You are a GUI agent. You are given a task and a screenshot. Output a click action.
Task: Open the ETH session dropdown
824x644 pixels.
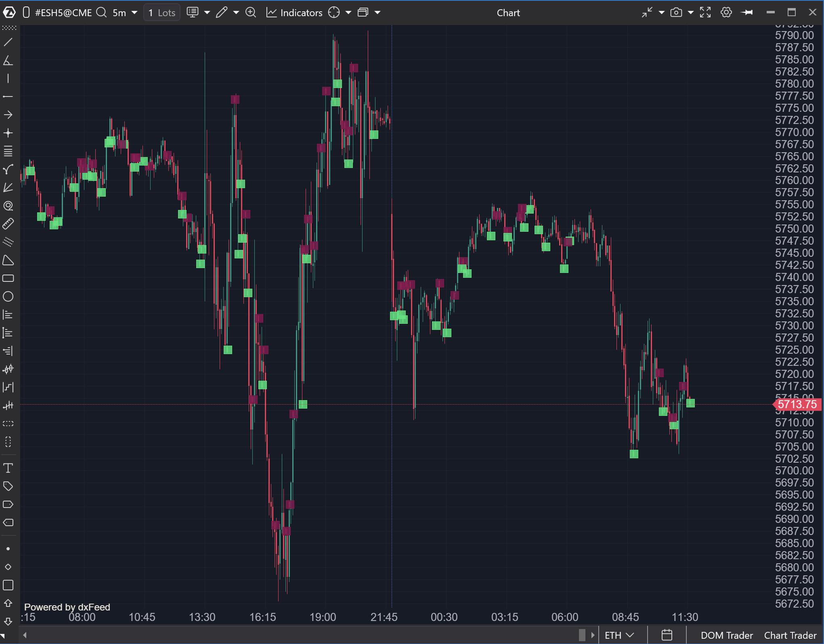(x=619, y=635)
